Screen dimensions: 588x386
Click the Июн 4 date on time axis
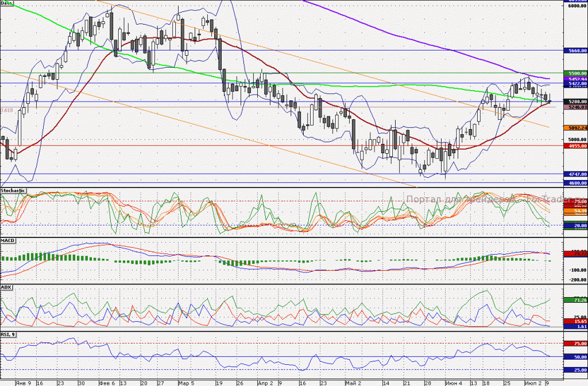[454, 383]
